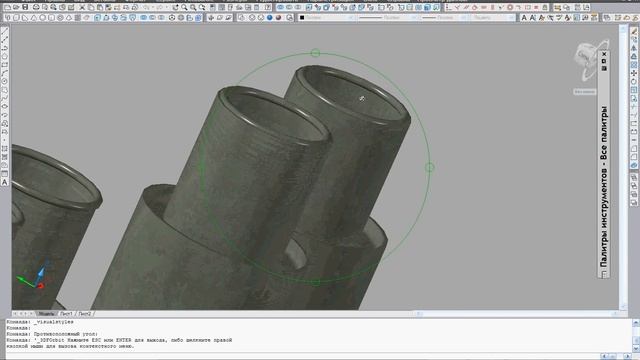
Task: Open the Visual Styles Manager icon
Action: 289,18
